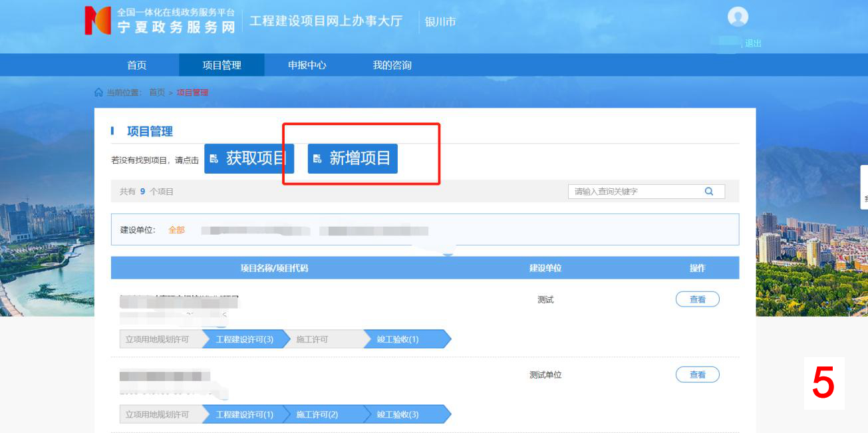Viewport: 868px width, 433px height.
Task: Click 首页 link in breadcrumb
Action: pos(157,92)
